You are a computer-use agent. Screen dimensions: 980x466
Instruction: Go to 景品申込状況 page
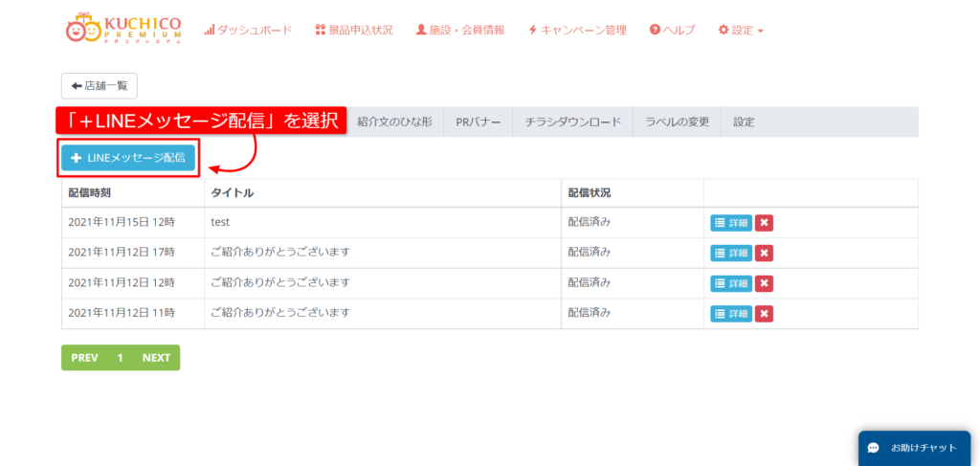(354, 30)
